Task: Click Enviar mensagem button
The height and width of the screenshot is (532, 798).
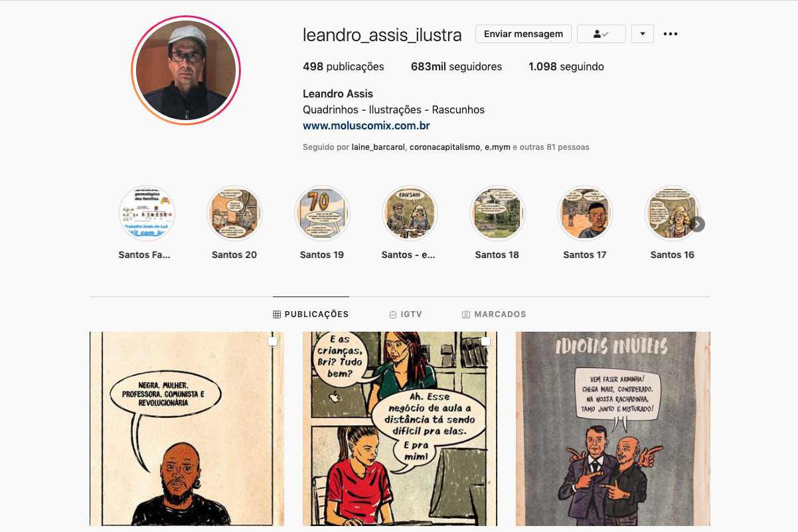Action: [523, 34]
